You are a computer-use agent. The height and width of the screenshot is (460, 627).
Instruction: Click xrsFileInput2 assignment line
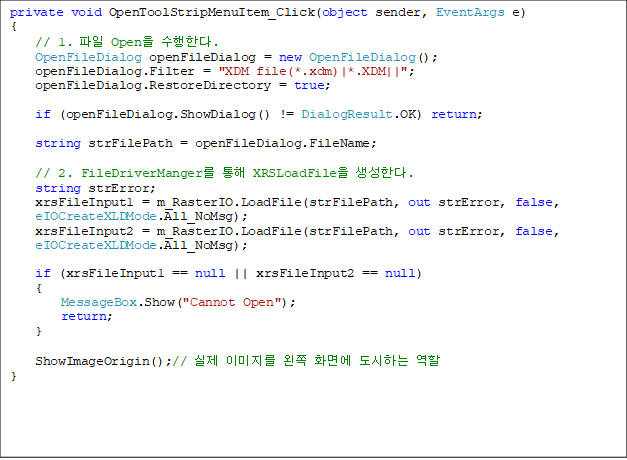coord(297,231)
